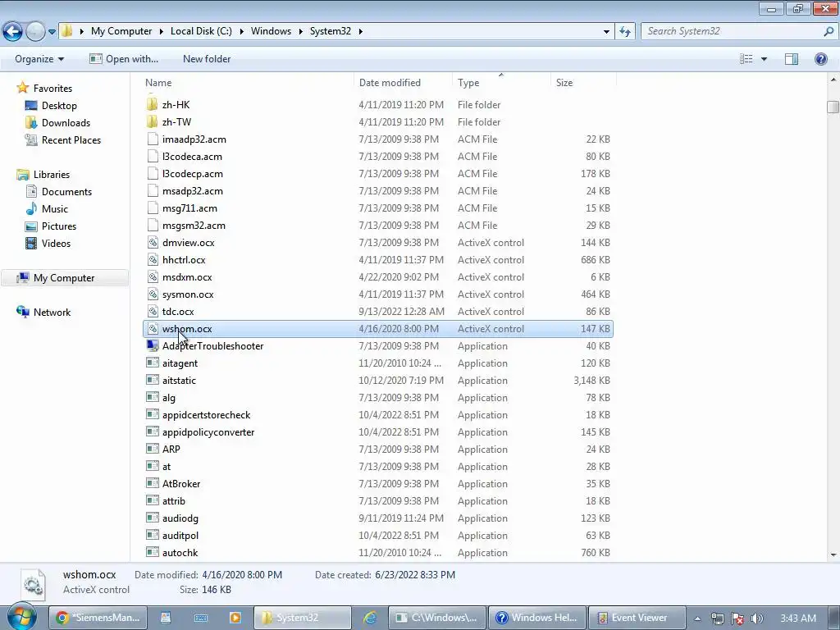Click the Help question mark icon

point(820,59)
